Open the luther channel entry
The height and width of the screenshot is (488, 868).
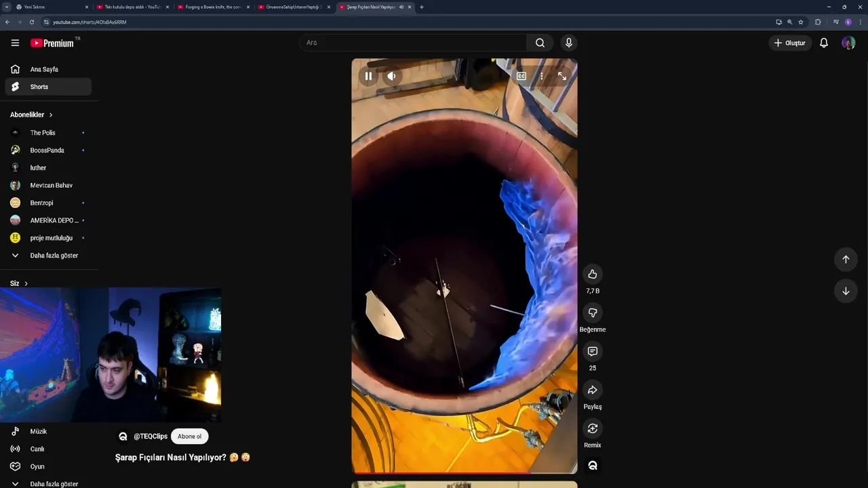[x=48, y=167]
